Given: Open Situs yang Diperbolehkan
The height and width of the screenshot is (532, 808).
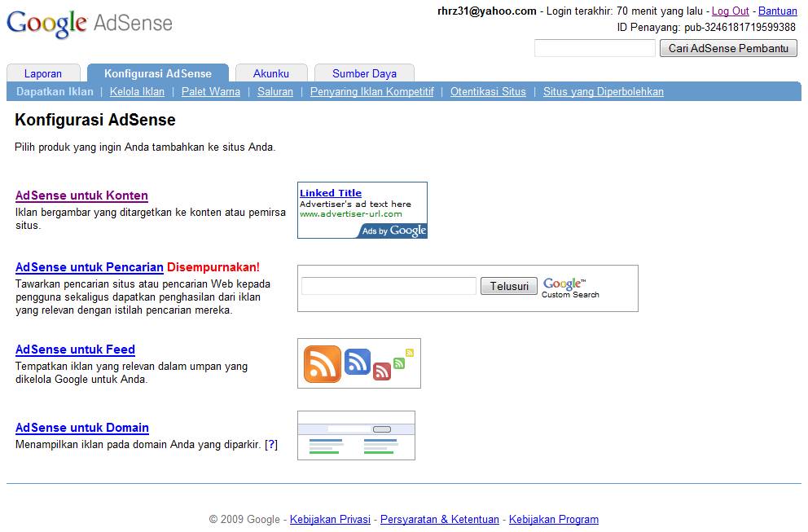Looking at the screenshot, I should coord(604,92).
